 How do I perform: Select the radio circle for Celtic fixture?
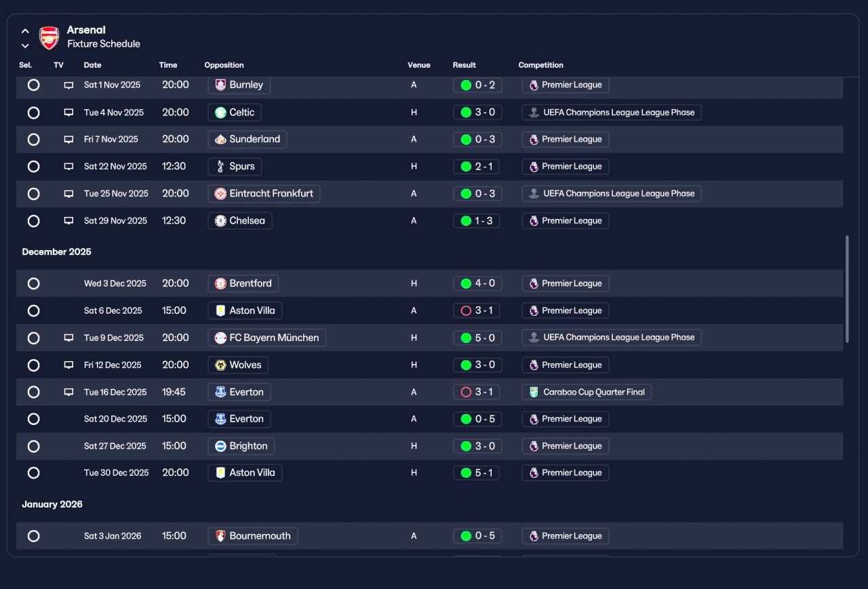point(33,113)
